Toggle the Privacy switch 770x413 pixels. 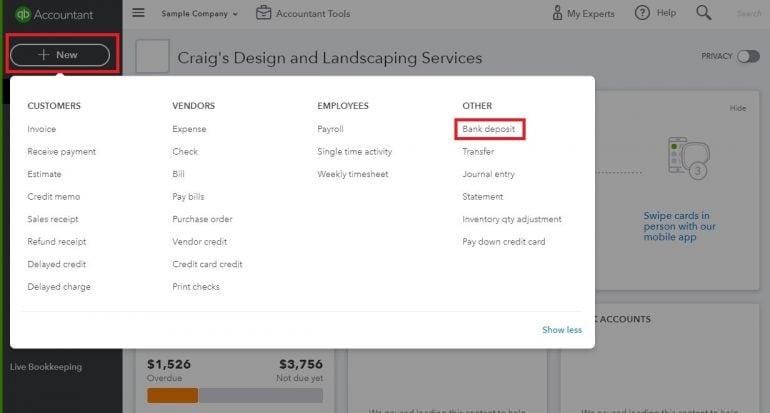[x=747, y=57]
